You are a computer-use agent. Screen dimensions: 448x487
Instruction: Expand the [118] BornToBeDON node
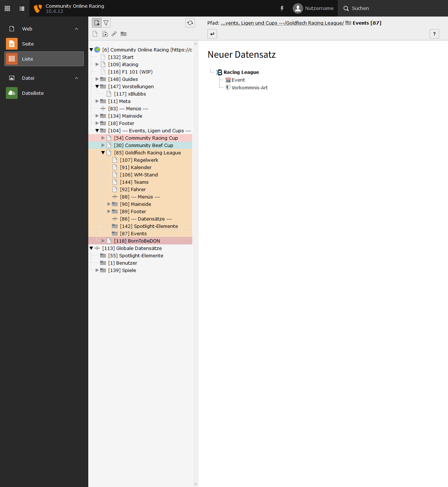pos(103,241)
